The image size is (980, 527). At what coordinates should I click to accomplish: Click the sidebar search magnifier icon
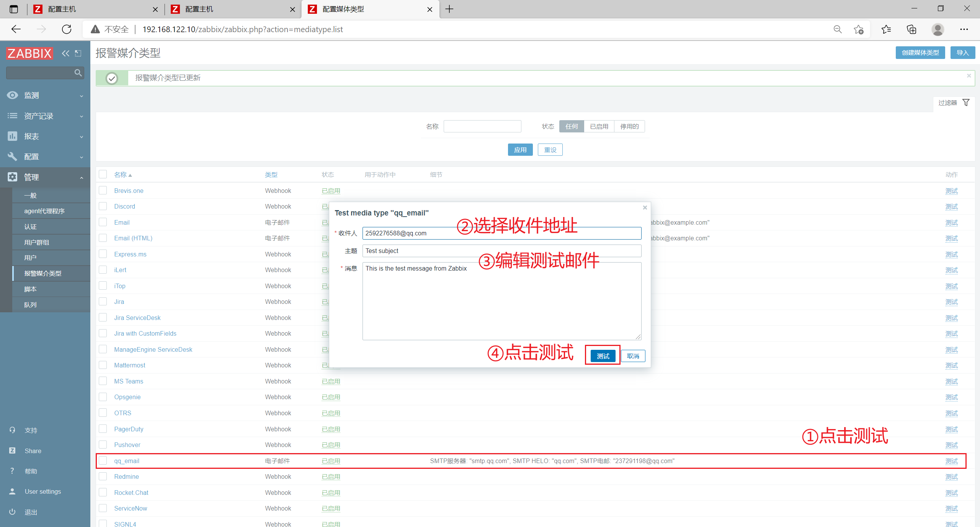point(78,73)
